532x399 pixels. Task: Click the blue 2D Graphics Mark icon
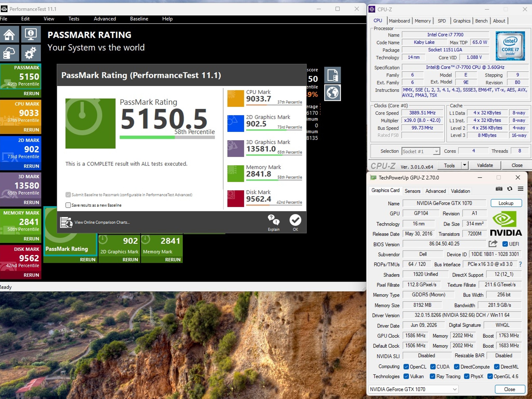click(236, 123)
